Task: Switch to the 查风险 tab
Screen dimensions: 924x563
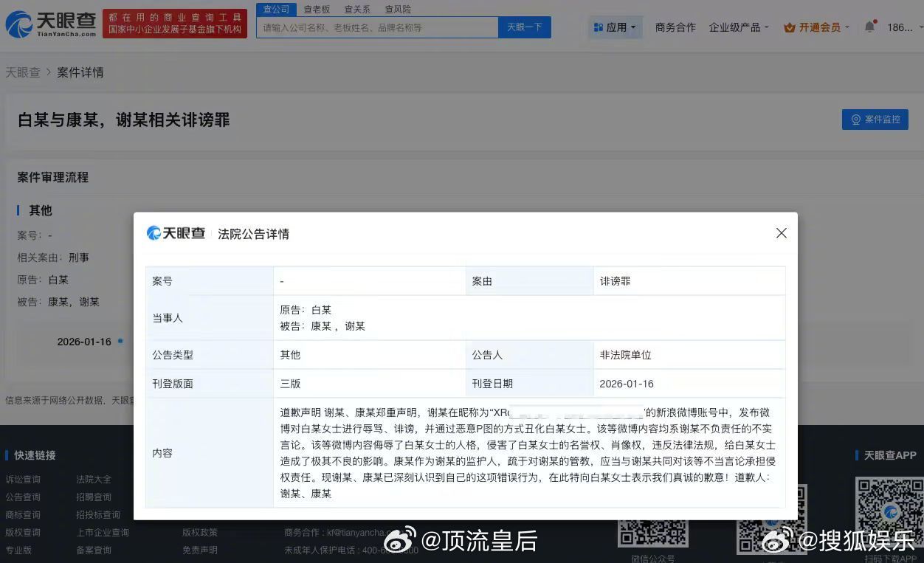Action: pos(398,10)
